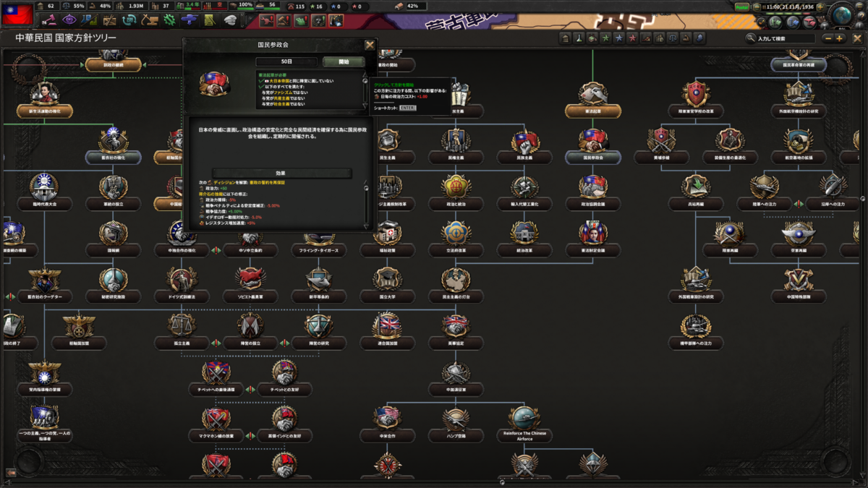The image size is (868, 488).
Task: Select the 中米合作 focus icon
Action: click(387, 419)
